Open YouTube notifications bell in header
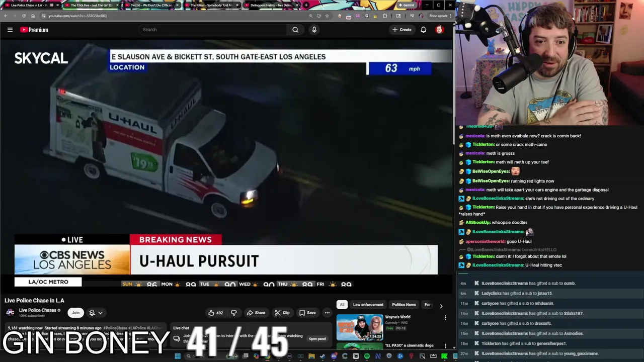Screen dimensions: 644x362 coord(423,30)
